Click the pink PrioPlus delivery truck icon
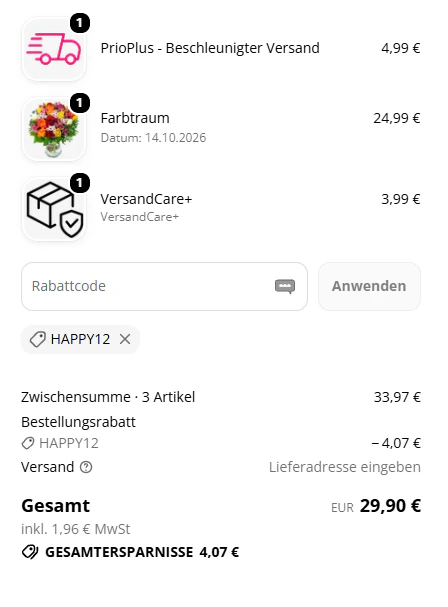This screenshot has height=607, width=448. coord(53,49)
